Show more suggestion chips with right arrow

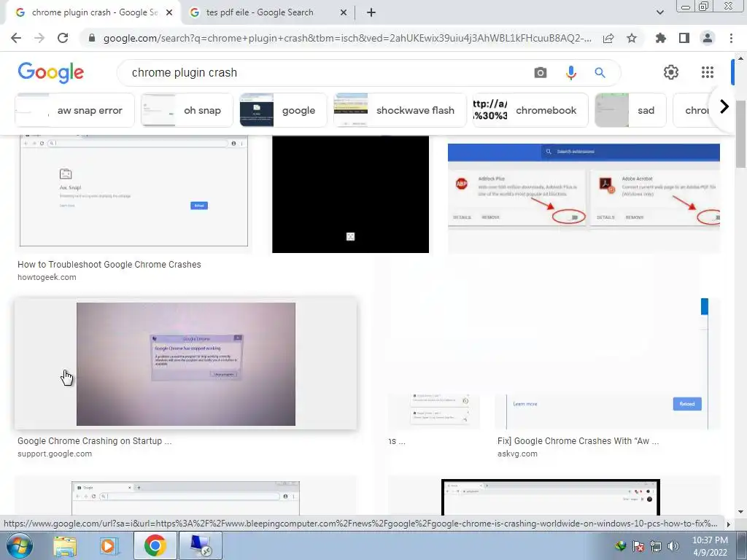[x=724, y=106]
